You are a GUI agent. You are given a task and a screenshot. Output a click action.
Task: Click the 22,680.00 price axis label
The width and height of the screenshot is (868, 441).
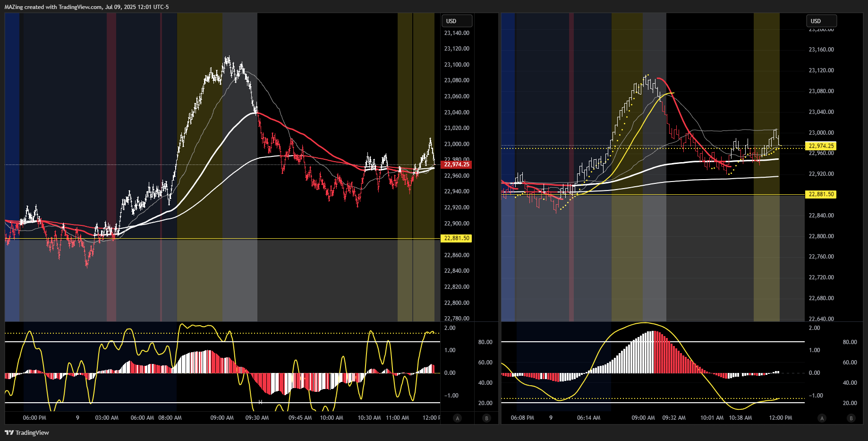pyautogui.click(x=821, y=298)
